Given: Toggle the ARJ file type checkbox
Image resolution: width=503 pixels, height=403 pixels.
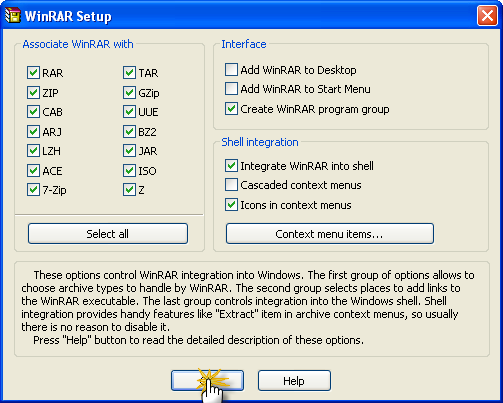Looking at the screenshot, I should 33,132.
